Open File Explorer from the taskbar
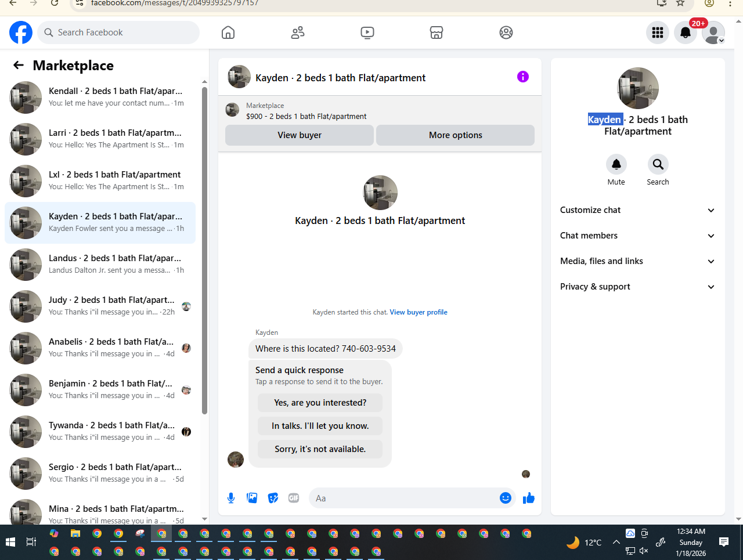Screen dimensions: 743x560 click(x=75, y=533)
